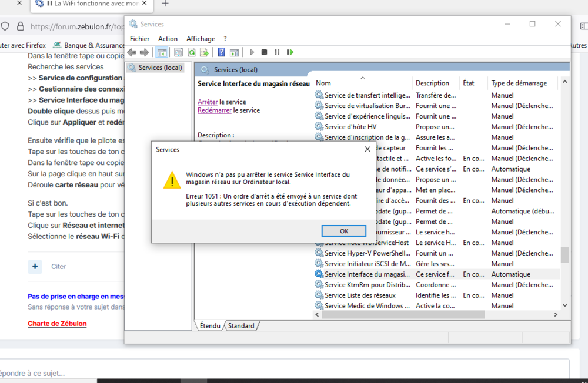This screenshot has width=588, height=383.
Task: Open the Fichier menu
Action: 140,39
